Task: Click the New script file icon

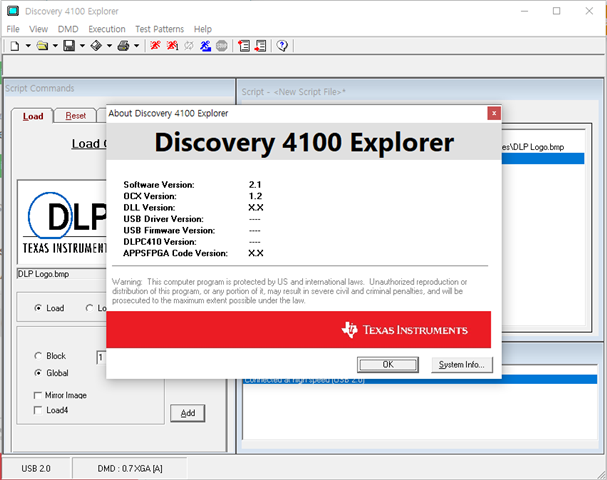Action: tap(15, 46)
